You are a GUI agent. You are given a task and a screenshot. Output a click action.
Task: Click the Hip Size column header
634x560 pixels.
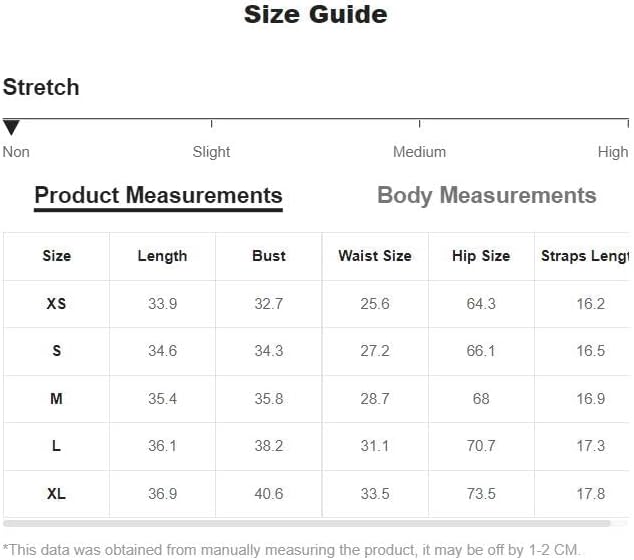481,256
